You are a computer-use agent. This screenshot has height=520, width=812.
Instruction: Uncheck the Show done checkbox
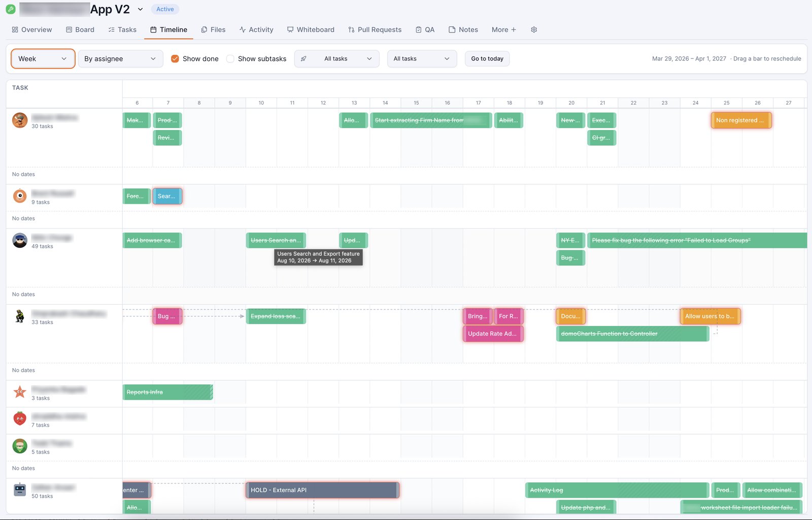(x=175, y=59)
